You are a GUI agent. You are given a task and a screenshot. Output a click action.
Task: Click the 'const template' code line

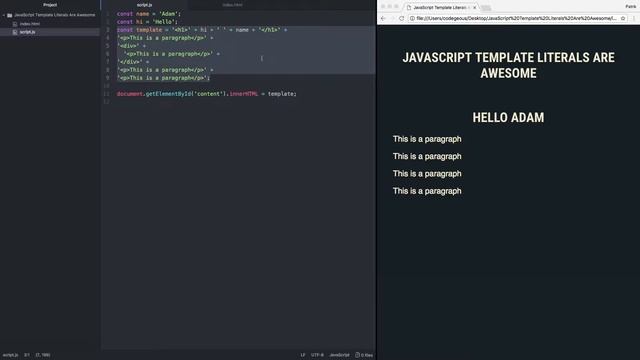click(202, 30)
